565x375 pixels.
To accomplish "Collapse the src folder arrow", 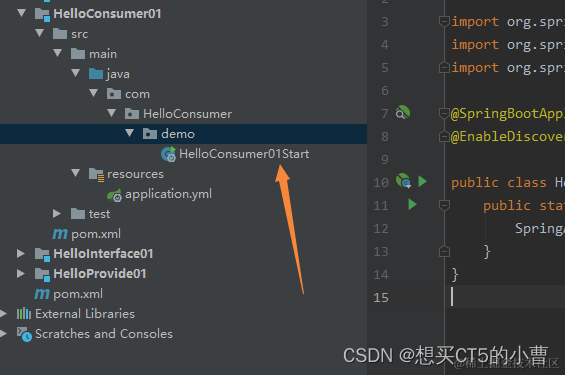I will [40, 34].
